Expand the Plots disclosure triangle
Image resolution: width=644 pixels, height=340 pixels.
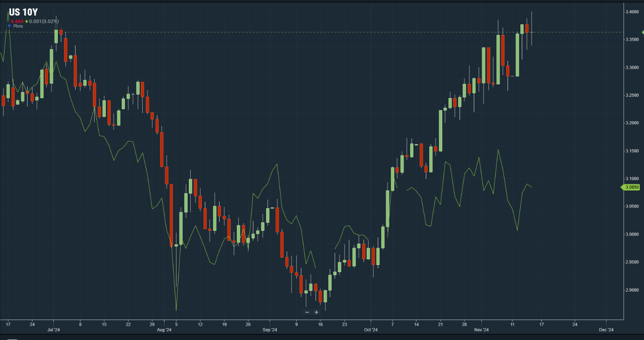(x=10, y=26)
